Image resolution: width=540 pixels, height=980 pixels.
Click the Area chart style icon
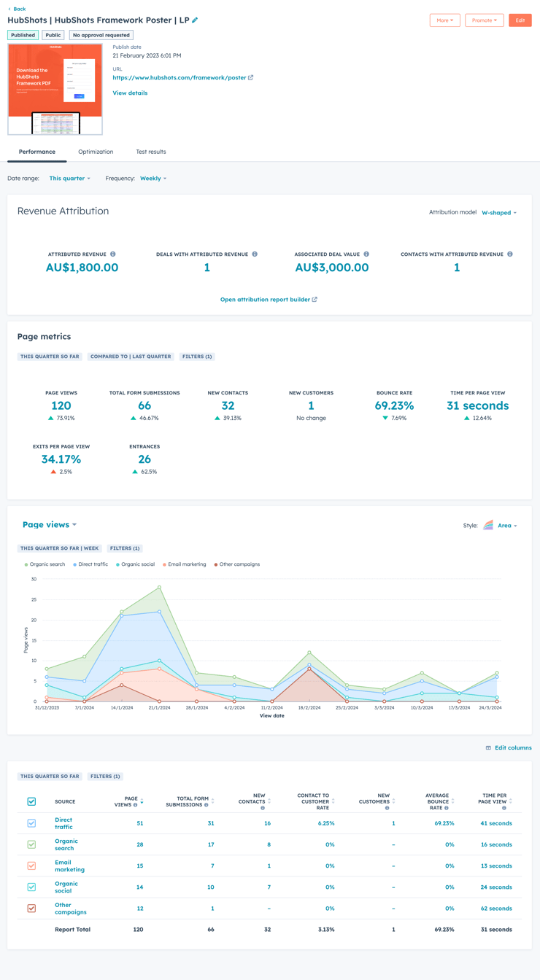488,525
